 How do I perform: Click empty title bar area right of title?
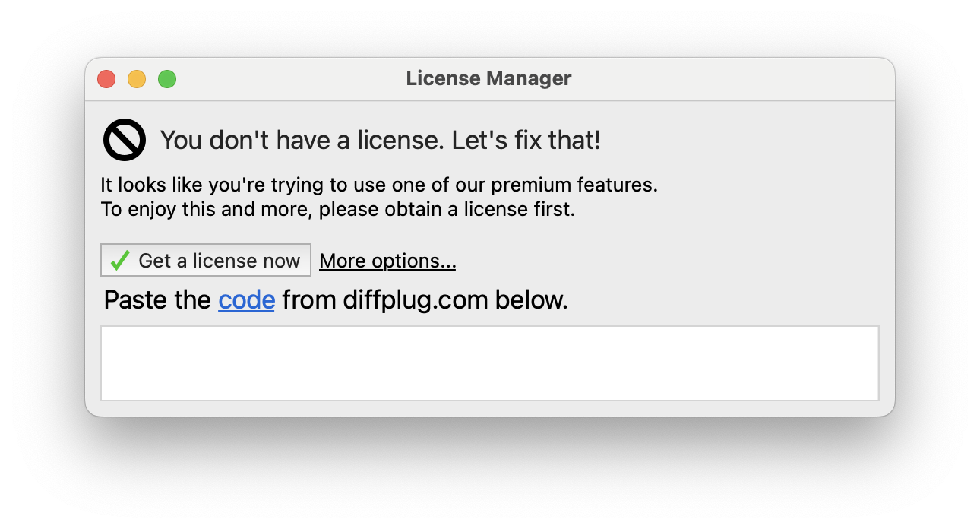(x=729, y=79)
